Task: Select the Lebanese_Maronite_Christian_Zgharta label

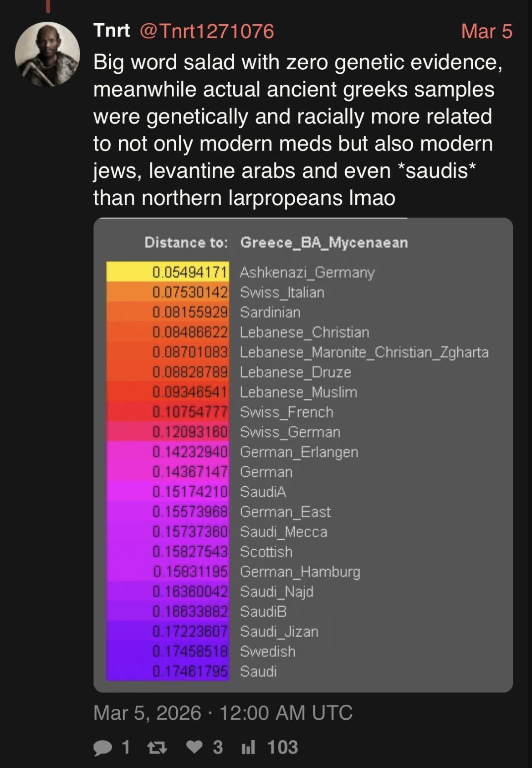Action: point(364,352)
